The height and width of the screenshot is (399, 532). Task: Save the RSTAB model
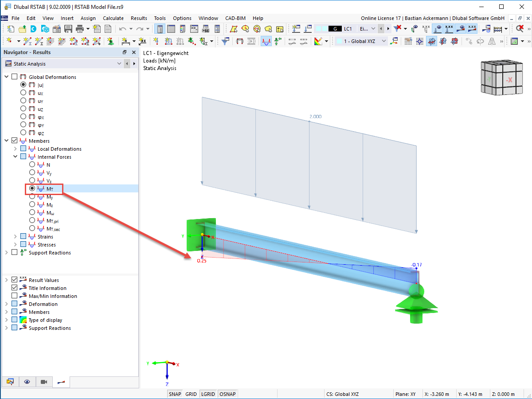tap(68, 28)
